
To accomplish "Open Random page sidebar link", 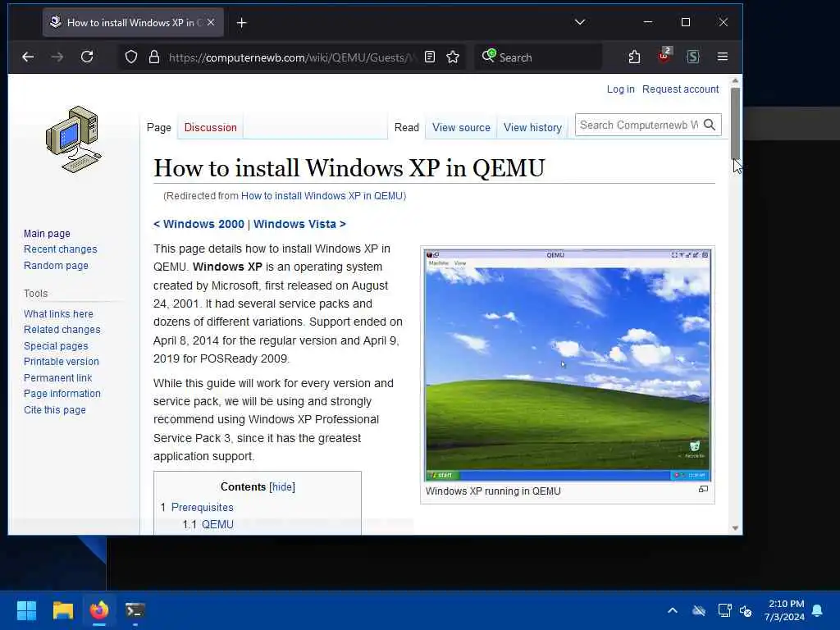I will click(x=56, y=265).
